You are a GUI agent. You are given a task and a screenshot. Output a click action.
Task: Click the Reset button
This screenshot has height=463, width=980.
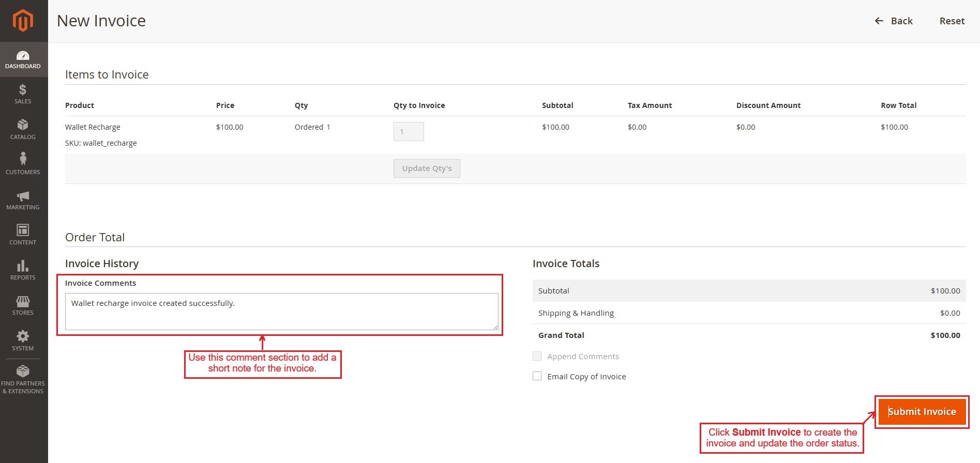click(952, 21)
